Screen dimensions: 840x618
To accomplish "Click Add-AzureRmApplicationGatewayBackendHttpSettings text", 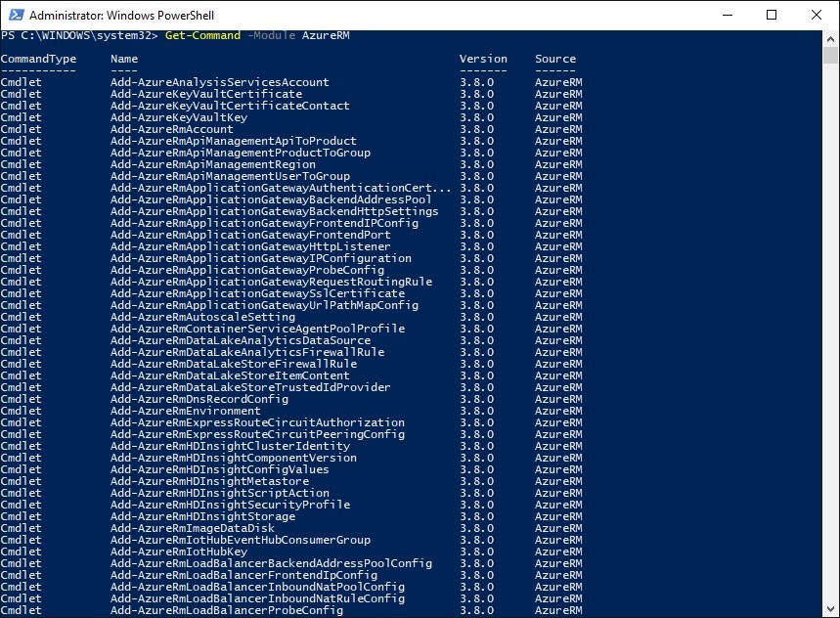I will click(274, 212).
